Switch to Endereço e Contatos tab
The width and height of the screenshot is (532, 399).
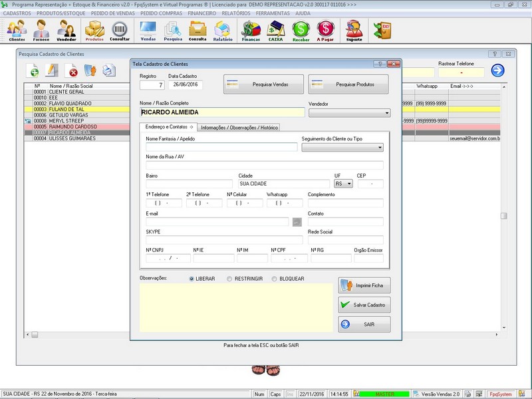169,127
